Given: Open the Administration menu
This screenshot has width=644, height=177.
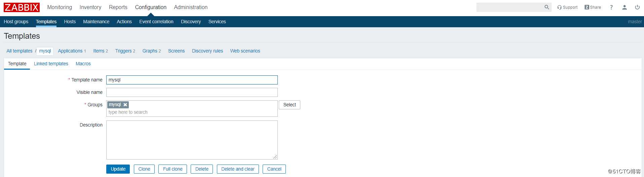Looking at the screenshot, I should 191,7.
